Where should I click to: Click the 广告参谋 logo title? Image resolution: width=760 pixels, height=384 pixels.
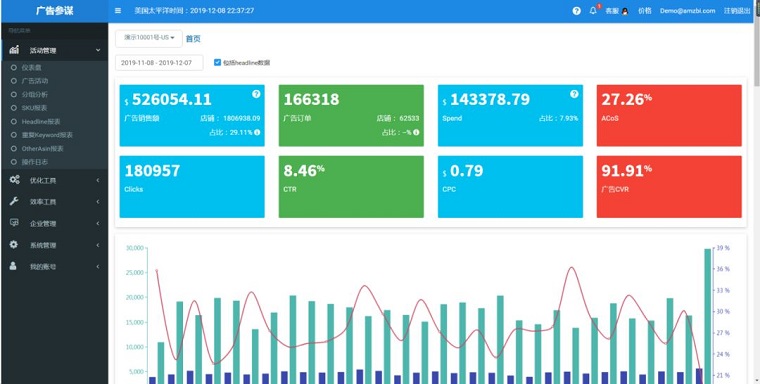[x=54, y=11]
